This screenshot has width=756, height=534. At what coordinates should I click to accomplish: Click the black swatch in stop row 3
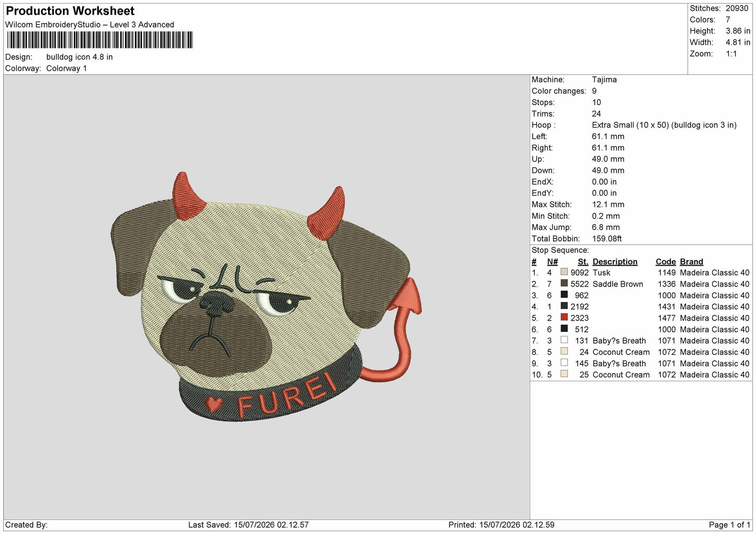coord(564,295)
